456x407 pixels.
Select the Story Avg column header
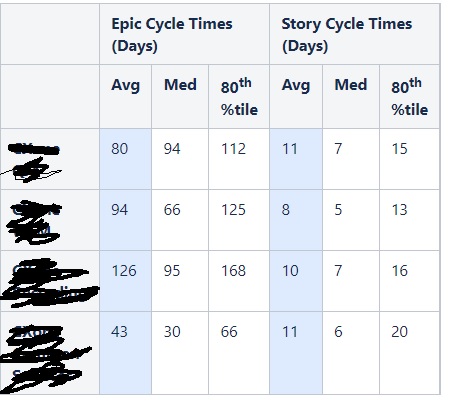click(x=296, y=85)
